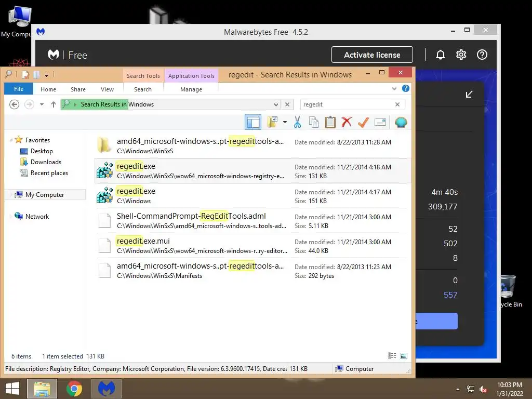Click the Application Tools contextual tab header

click(191, 76)
